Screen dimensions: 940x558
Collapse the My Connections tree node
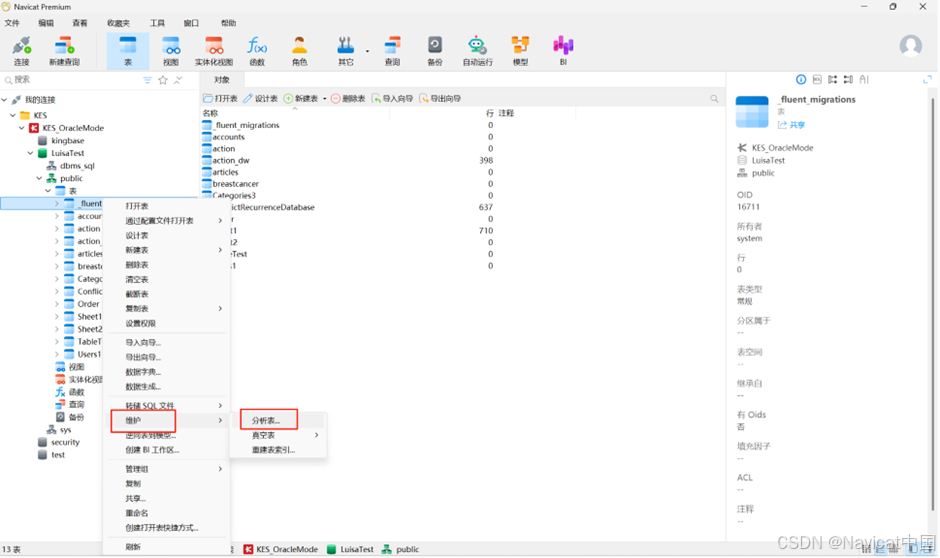pyautogui.click(x=4, y=99)
